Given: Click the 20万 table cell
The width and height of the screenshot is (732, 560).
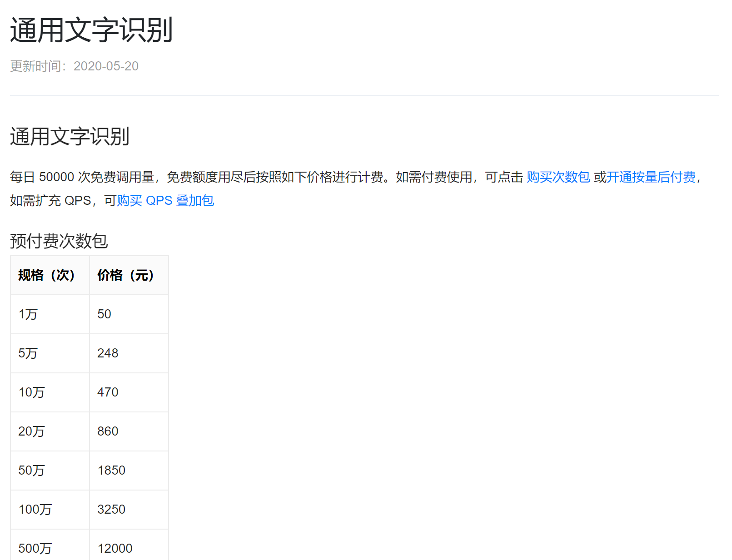Looking at the screenshot, I should (x=31, y=431).
